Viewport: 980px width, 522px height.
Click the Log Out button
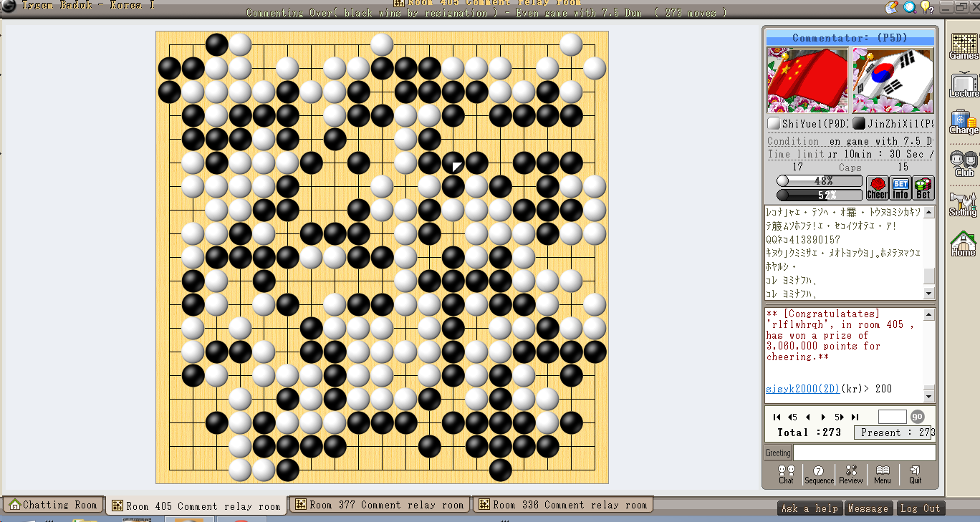click(x=920, y=508)
